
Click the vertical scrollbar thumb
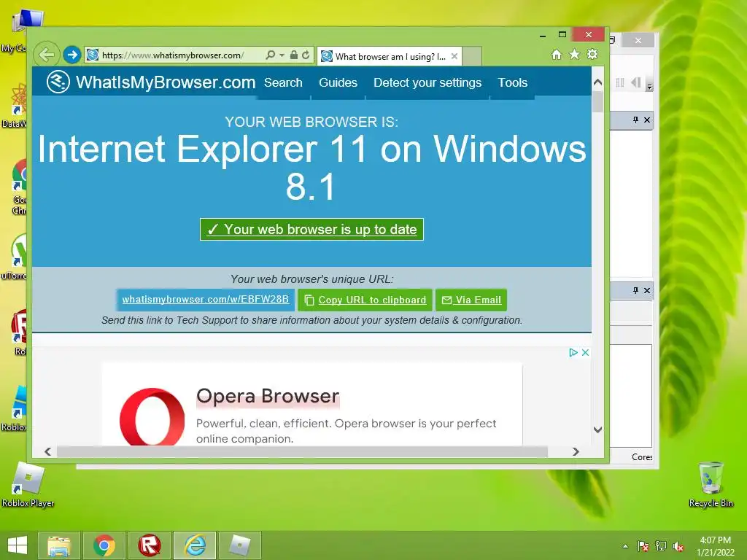(x=598, y=101)
